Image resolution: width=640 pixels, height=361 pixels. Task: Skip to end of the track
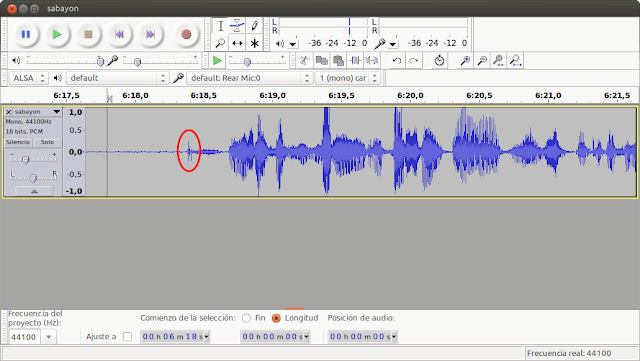pyautogui.click(x=151, y=35)
